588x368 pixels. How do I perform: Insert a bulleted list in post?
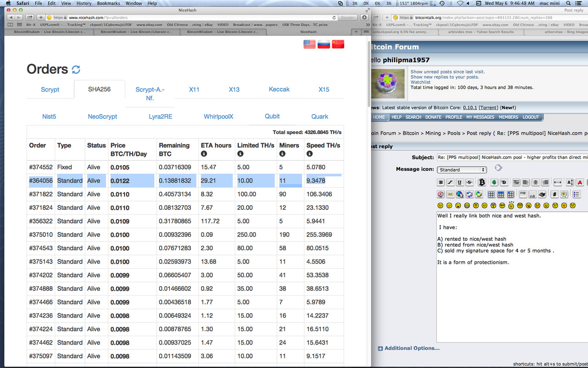(577, 194)
